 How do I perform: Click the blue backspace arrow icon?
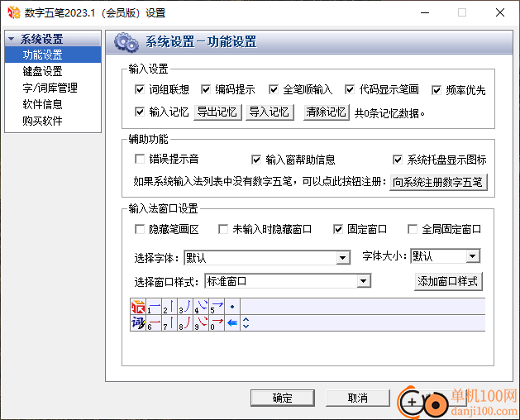pyautogui.click(x=232, y=322)
